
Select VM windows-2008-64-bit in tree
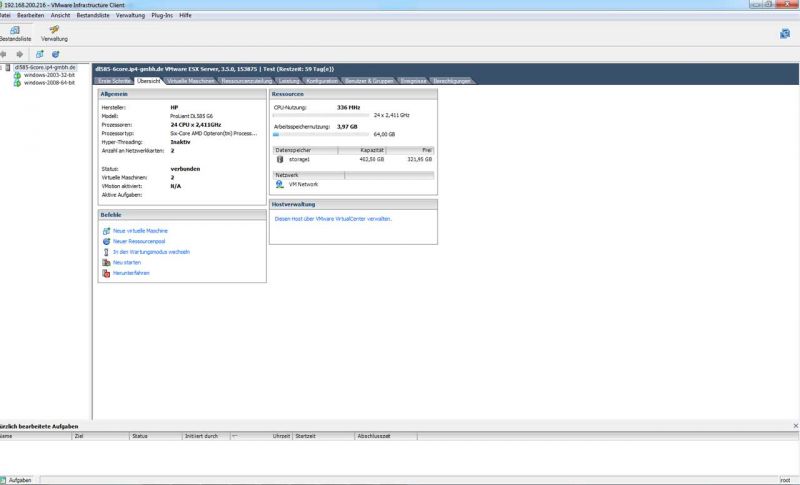pos(49,83)
